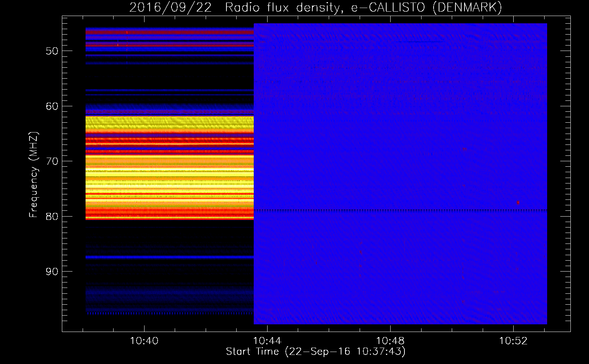Click the 10:48 time tick label
The width and height of the screenshot is (589, 364).
coord(390,341)
